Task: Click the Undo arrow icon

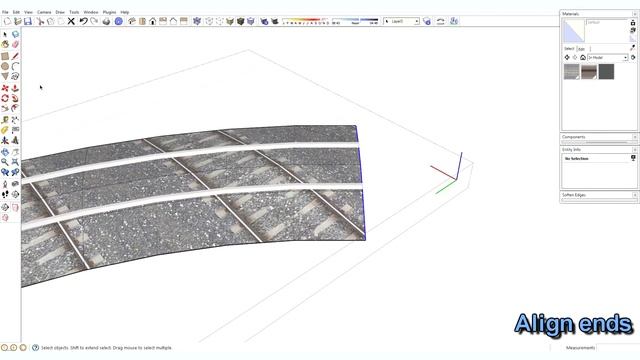Action: [x=84, y=21]
